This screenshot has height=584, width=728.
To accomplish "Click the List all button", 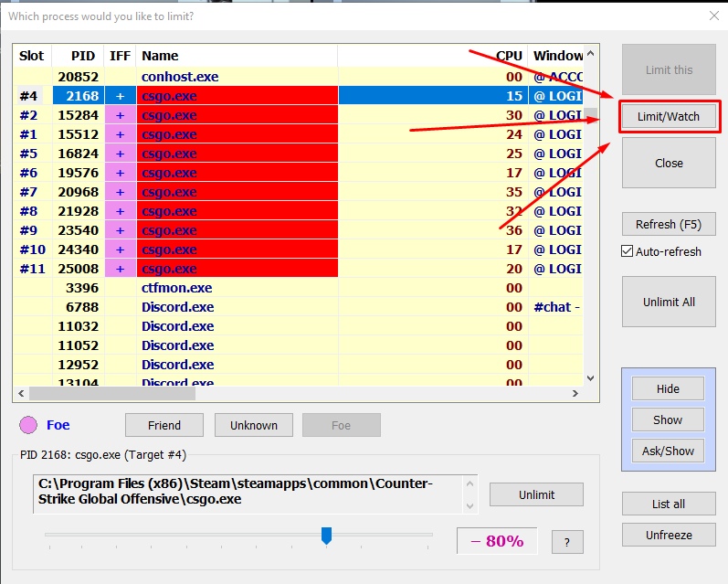I will (x=669, y=504).
